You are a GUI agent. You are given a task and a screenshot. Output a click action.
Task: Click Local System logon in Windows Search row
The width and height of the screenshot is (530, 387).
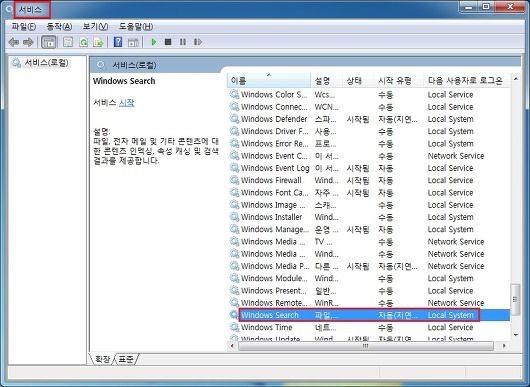pyautogui.click(x=450, y=315)
